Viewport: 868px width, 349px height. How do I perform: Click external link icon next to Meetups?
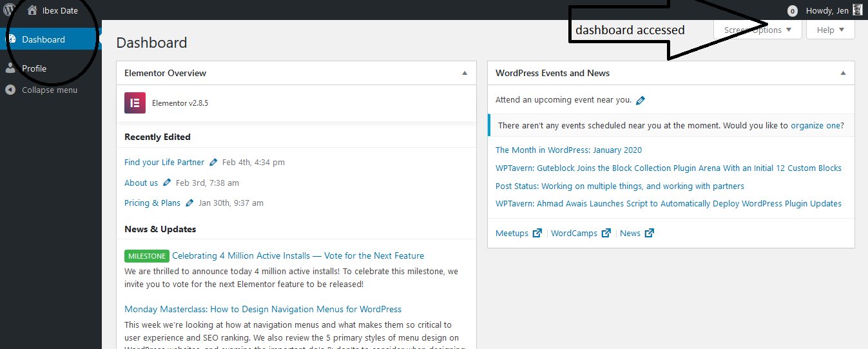(537, 233)
